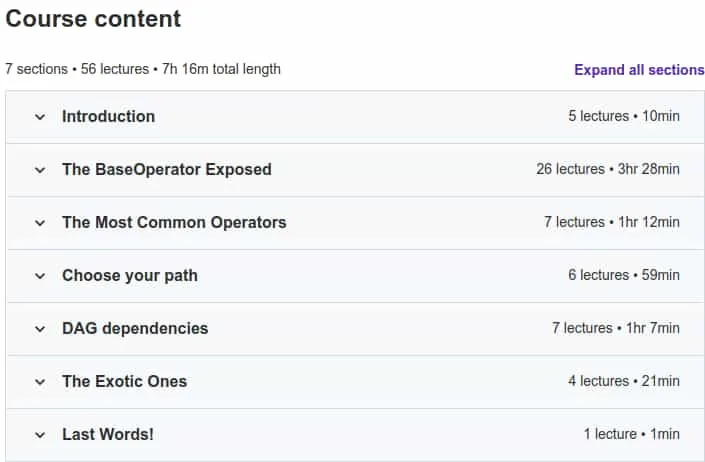
Task: Click the chevron next to The Exotic Ones
Action: point(40,382)
